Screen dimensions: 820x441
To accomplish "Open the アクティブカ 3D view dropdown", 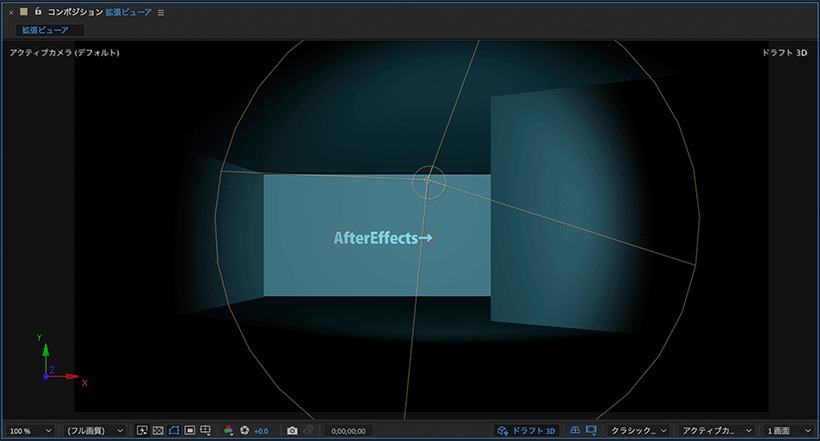I will click(717, 431).
